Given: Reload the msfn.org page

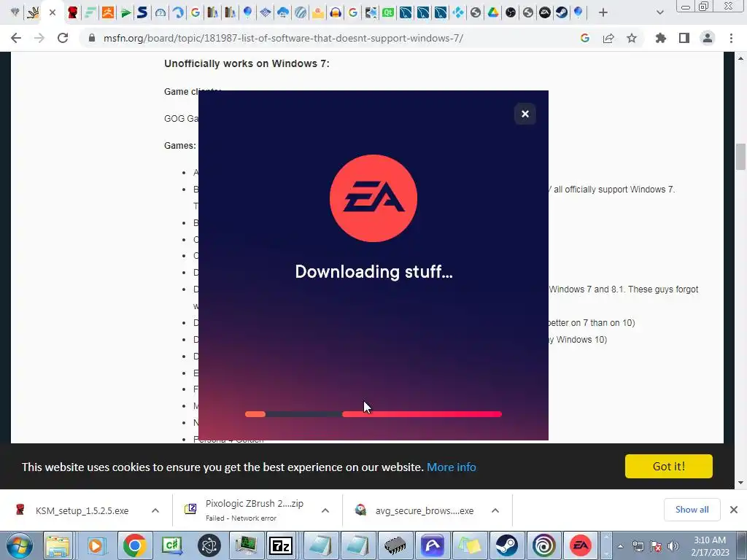Looking at the screenshot, I should [x=63, y=38].
